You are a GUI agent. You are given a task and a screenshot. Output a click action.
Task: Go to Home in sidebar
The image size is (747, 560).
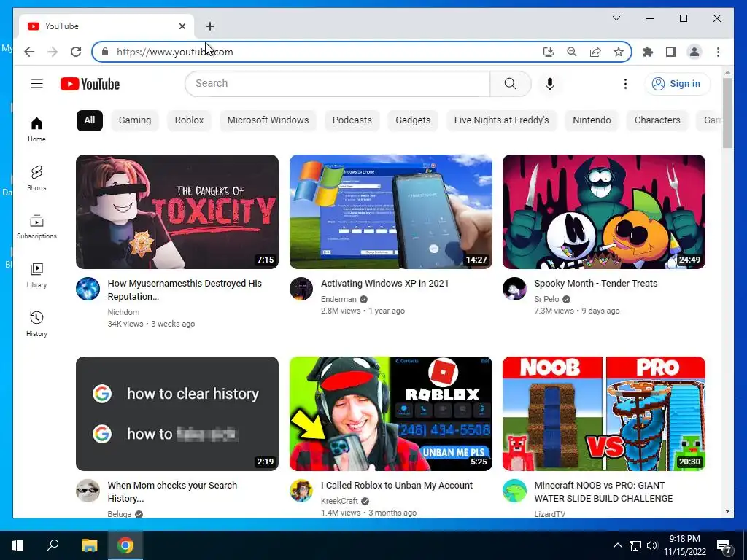(x=36, y=130)
